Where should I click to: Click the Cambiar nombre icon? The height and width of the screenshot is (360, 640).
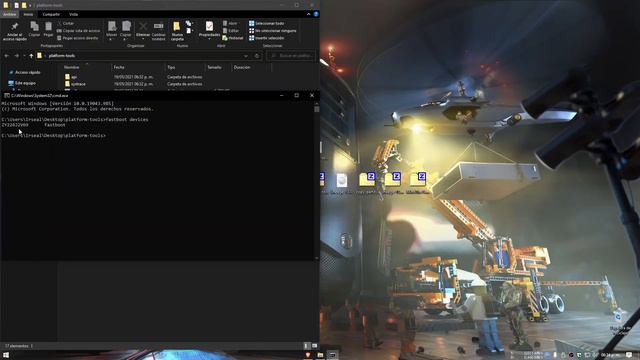[158, 26]
